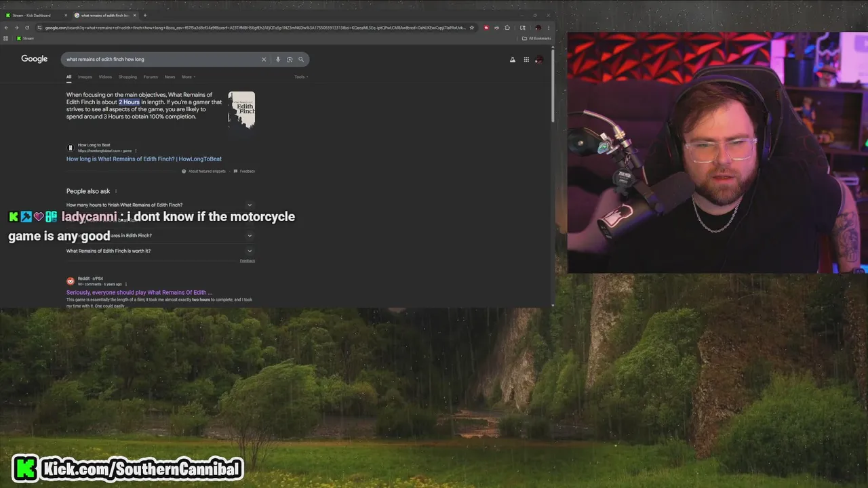Screen dimensions: 868x488
Task: Open the red extension icon in toolbar
Action: tap(486, 28)
